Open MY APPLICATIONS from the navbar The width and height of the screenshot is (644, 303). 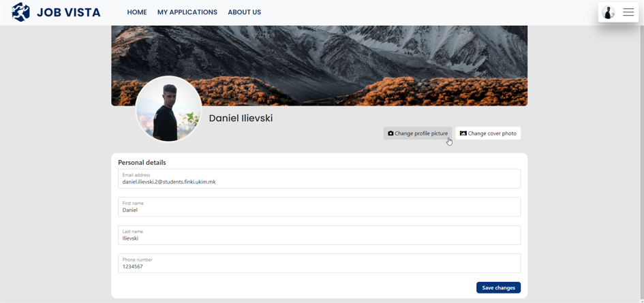click(x=187, y=12)
